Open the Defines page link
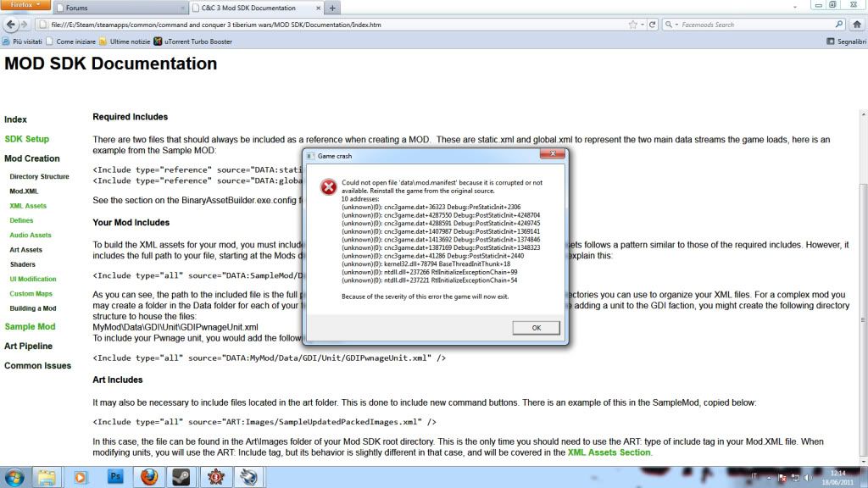Viewport: 868px width, 488px height. [21, 220]
